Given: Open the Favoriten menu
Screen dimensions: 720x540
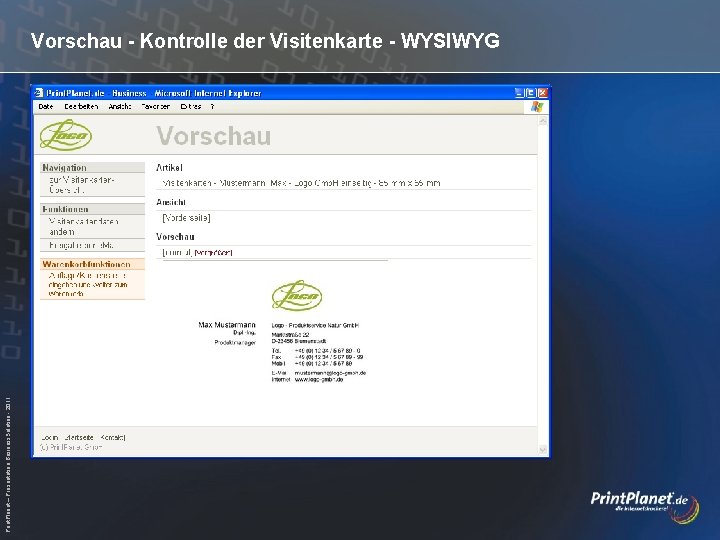Looking at the screenshot, I should 156,107.
